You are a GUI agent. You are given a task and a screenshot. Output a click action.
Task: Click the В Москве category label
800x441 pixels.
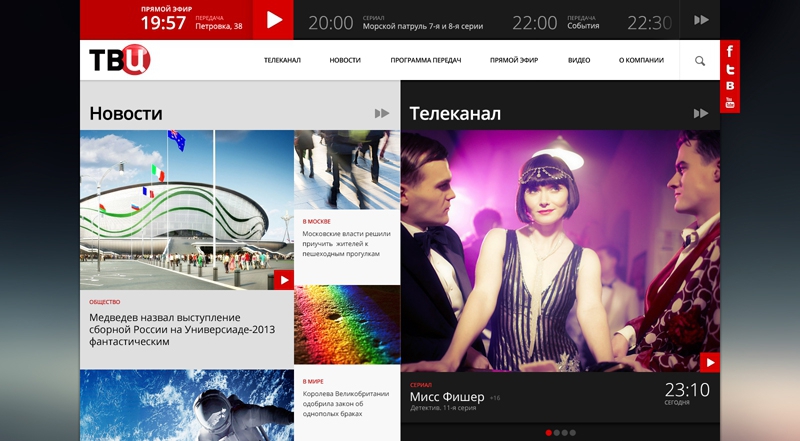[316, 222]
